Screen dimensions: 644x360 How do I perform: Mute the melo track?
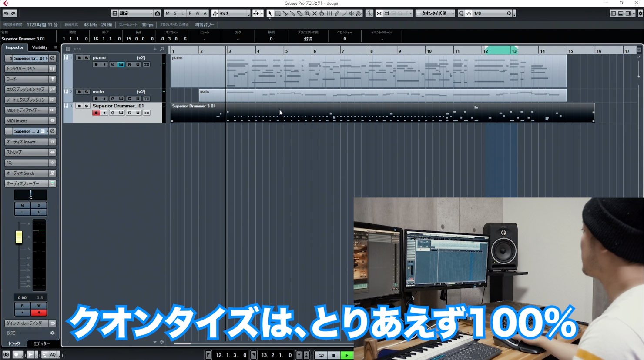[79, 92]
